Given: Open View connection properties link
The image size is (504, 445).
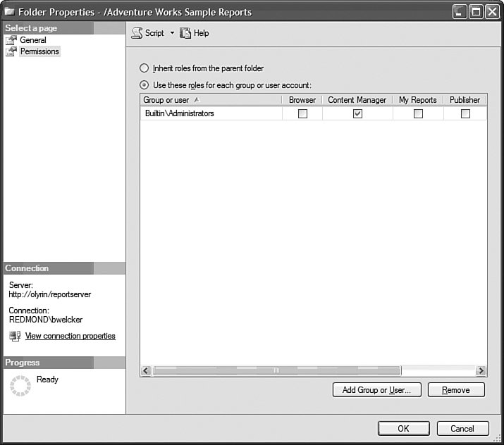Looking at the screenshot, I should click(x=70, y=336).
